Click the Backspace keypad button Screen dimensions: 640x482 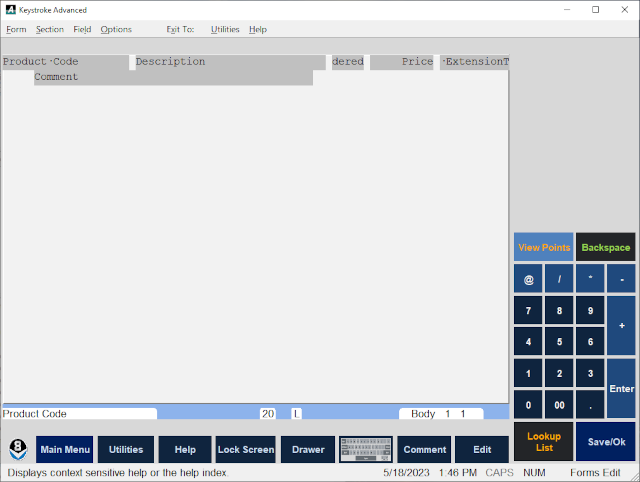point(606,247)
